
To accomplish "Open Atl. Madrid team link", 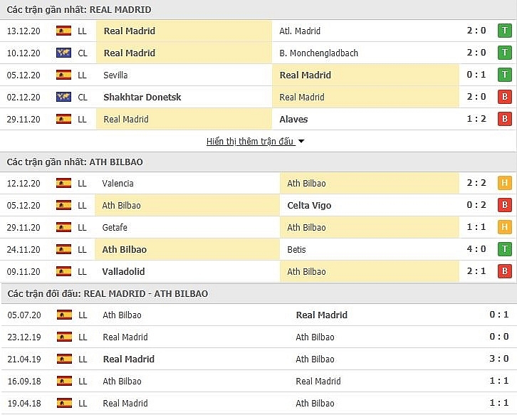I will point(300,31).
